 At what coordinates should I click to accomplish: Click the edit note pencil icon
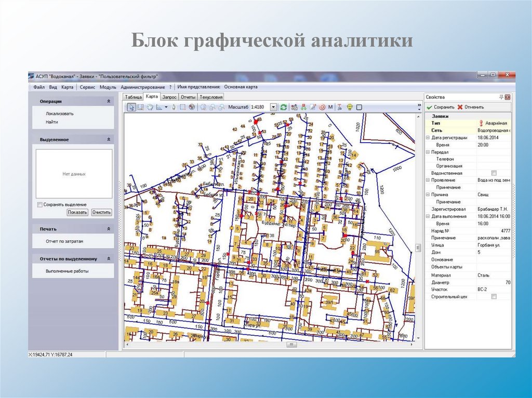pyautogui.click(x=313, y=107)
